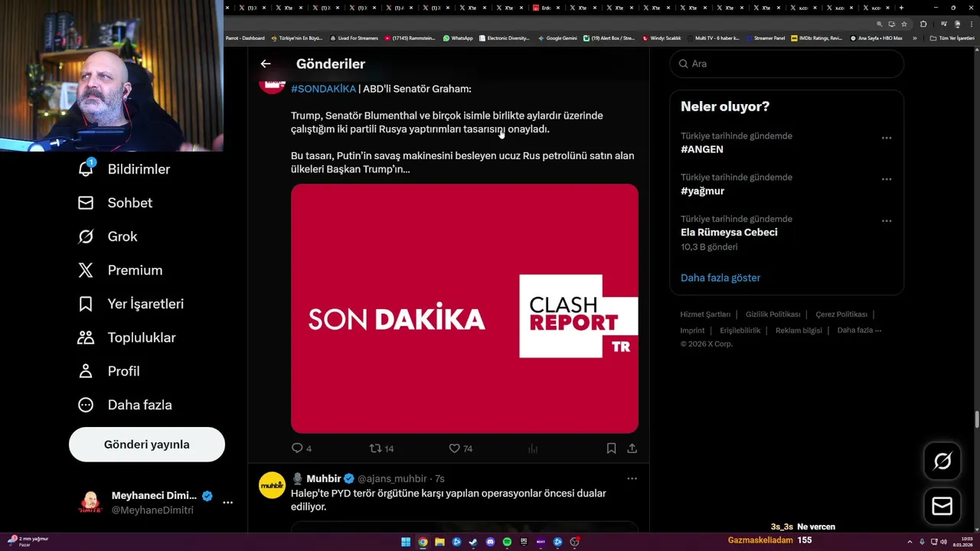Image resolution: width=980 pixels, height=551 pixels.
Task: Open options dots for #ANGEN trend
Action: point(887,138)
